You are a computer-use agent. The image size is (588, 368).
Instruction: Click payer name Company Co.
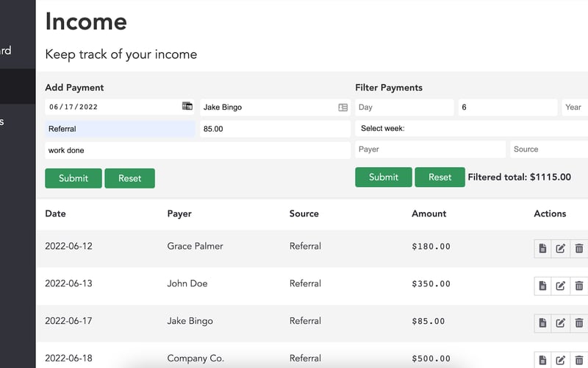(x=196, y=358)
